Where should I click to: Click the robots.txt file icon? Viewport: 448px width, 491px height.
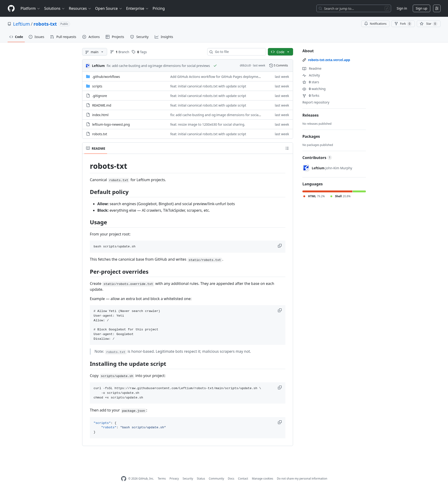click(x=88, y=134)
